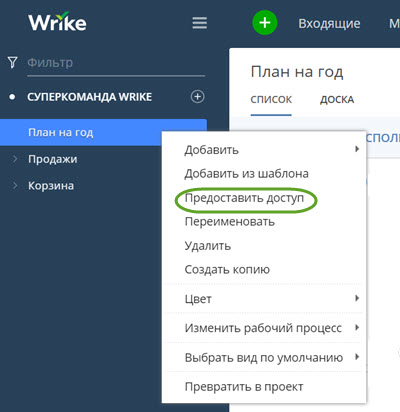Screen dimensions: 400x412
Task: Click the Фильтр input field
Action: point(116,63)
